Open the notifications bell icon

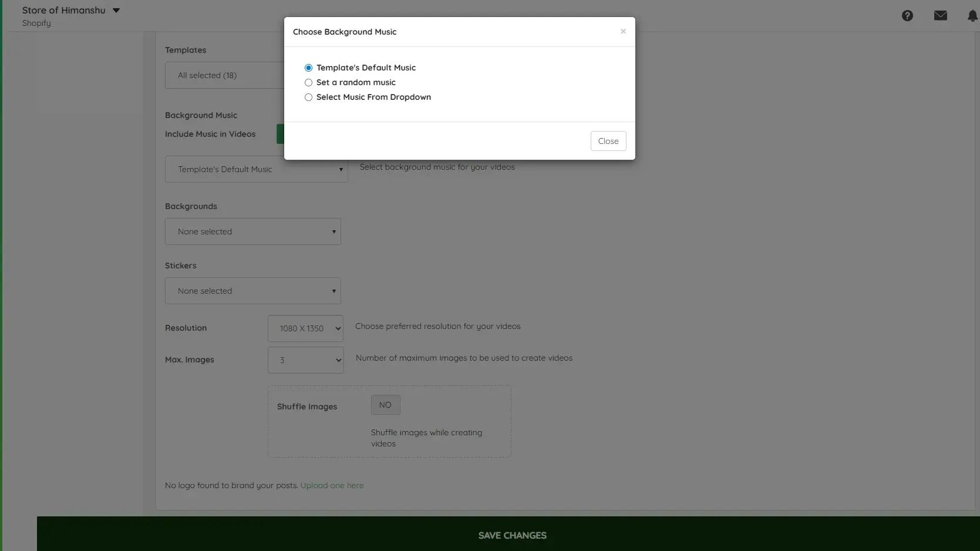(972, 16)
